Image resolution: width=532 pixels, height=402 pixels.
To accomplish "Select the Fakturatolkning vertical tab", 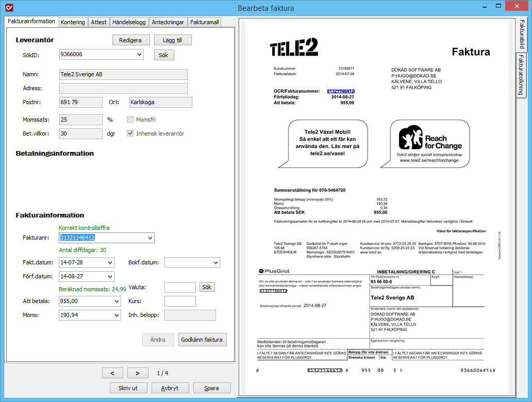I will point(521,75).
